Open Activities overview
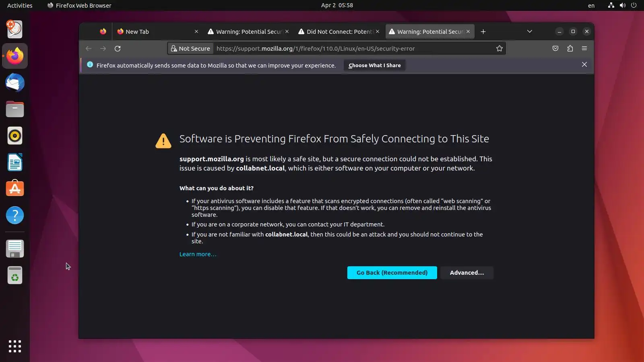 (20, 5)
